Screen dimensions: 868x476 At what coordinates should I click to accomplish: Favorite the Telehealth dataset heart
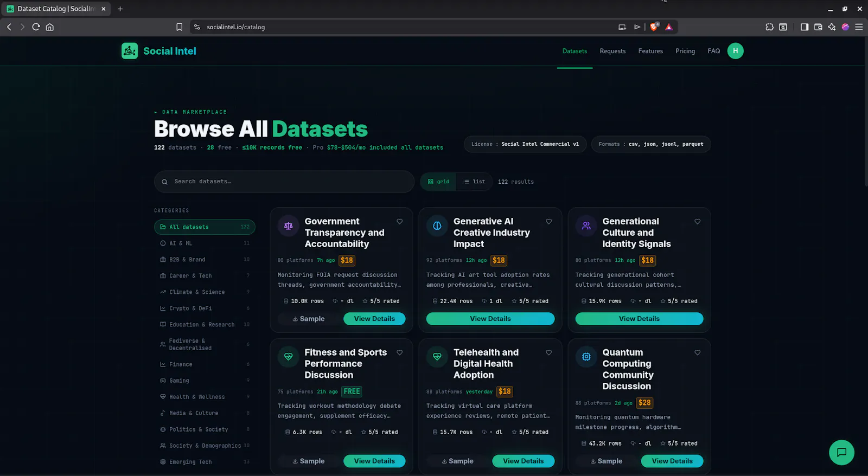pos(548,353)
